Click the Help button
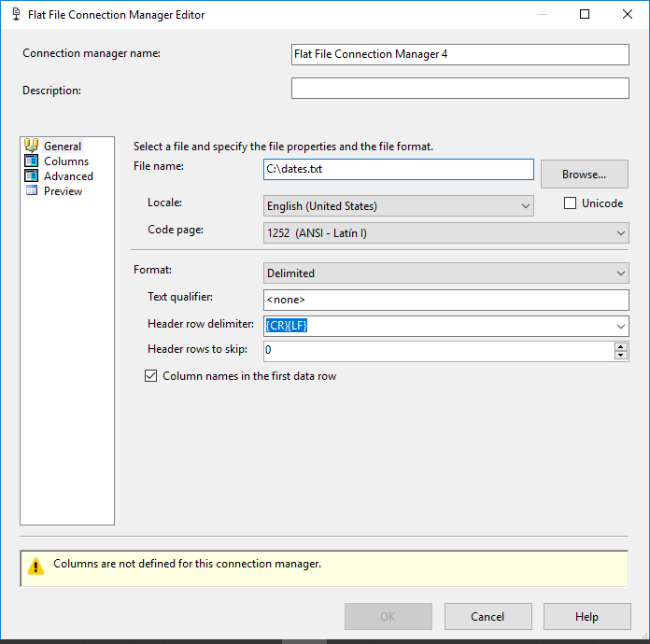This screenshot has width=650, height=644. pos(586,616)
